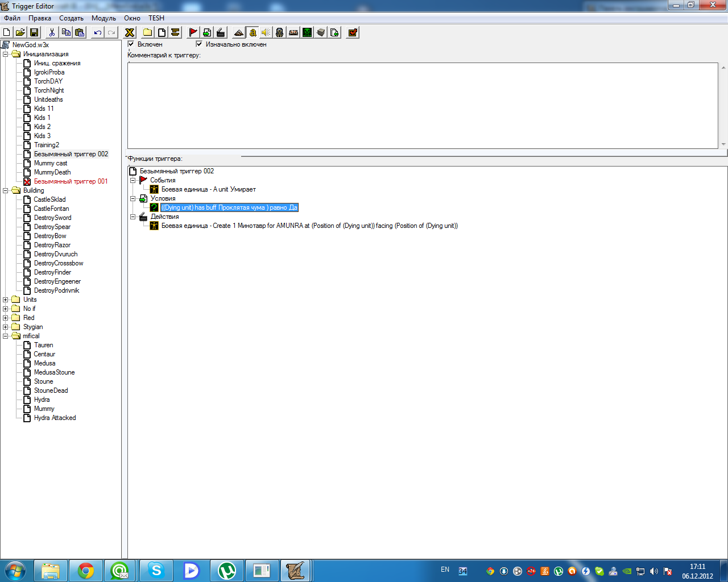Viewport: 728px width, 582px height.
Task: Open Variables editor with the yellow X icon
Action: point(130,32)
